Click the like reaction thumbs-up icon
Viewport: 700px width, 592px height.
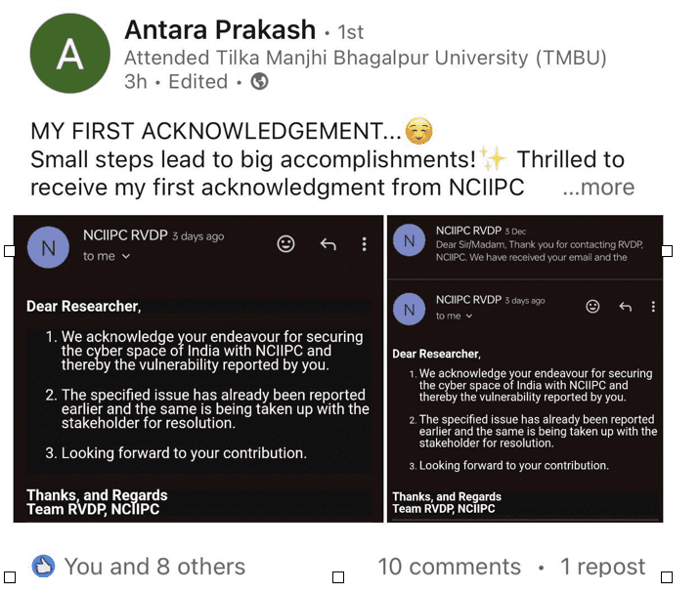click(x=43, y=566)
